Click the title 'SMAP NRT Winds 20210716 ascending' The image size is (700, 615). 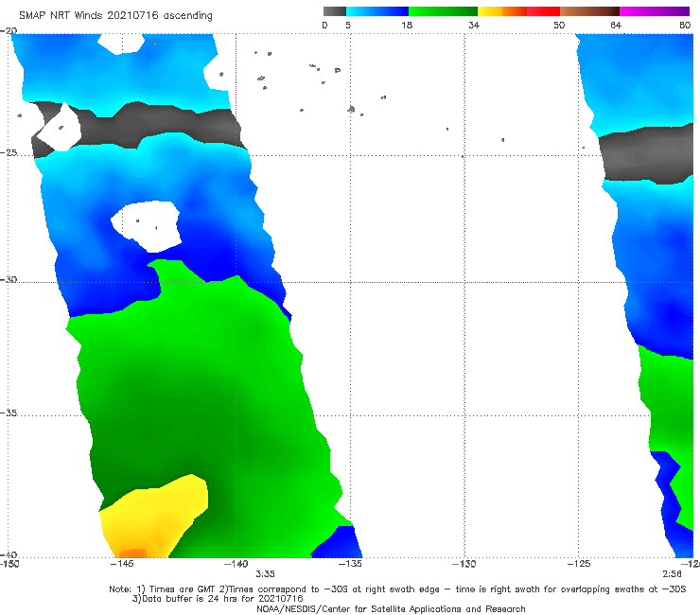tap(115, 16)
